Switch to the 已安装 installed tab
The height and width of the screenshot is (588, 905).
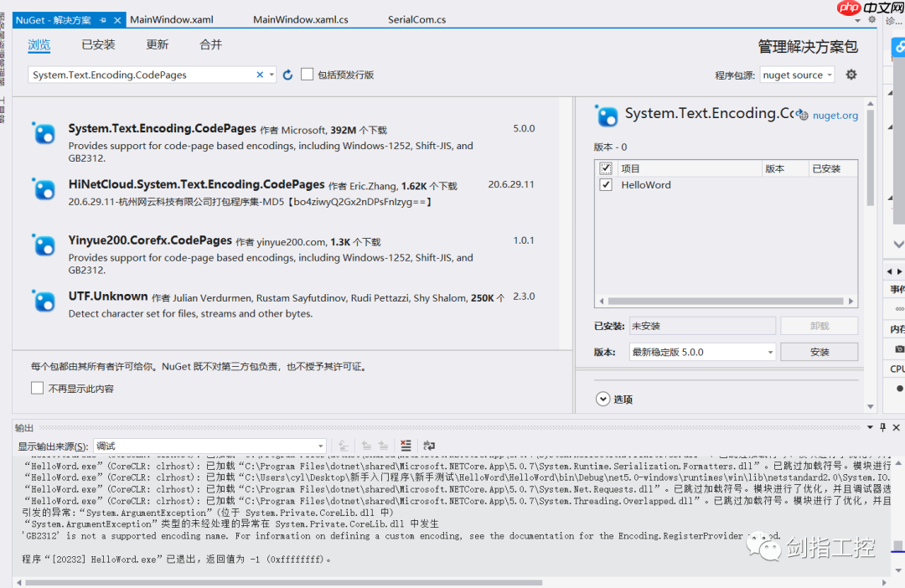pos(98,45)
